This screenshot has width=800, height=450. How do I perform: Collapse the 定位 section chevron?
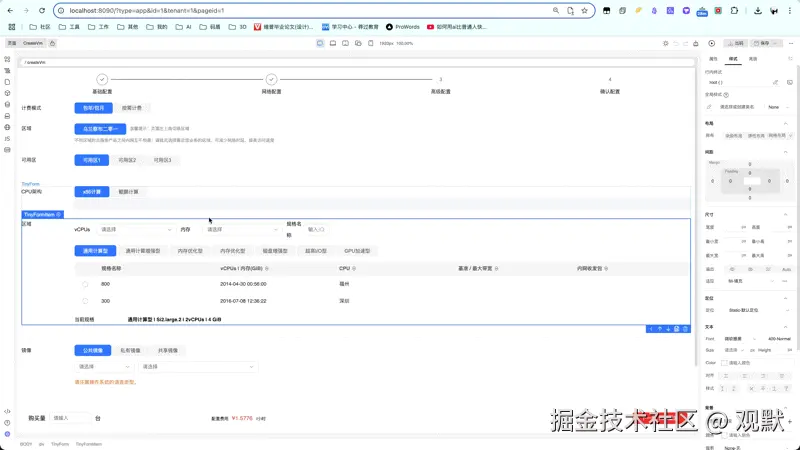(786, 298)
